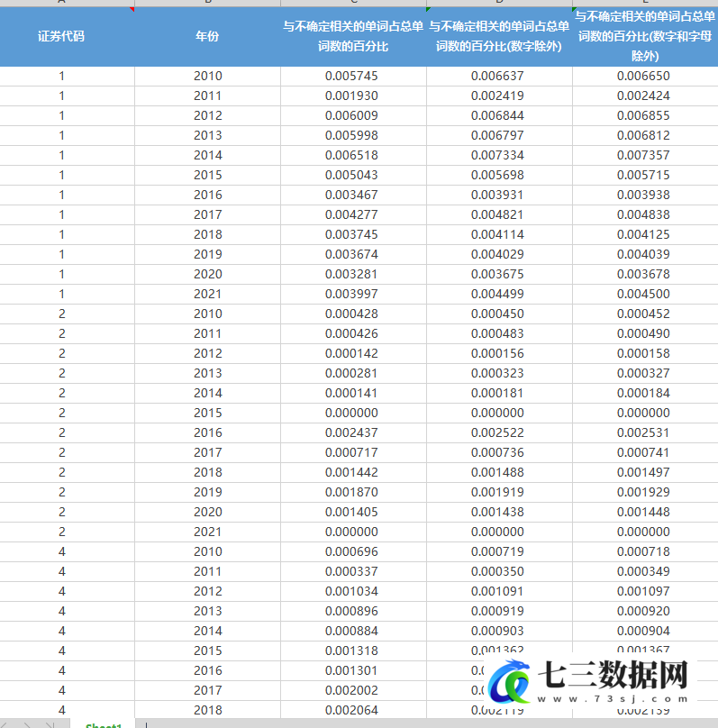Viewport: 718px width, 728px height.
Task: Select the 证券代码 header cell
Action: point(67,36)
